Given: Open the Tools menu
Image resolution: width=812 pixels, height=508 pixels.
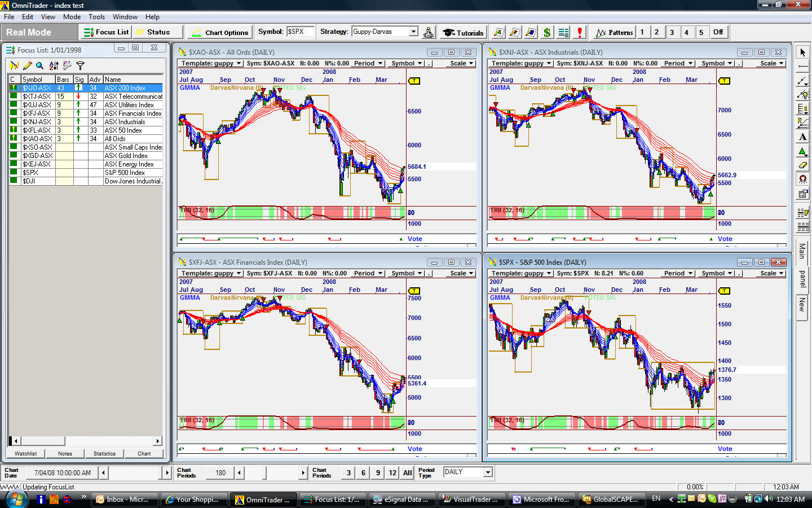Looking at the screenshot, I should [x=96, y=17].
